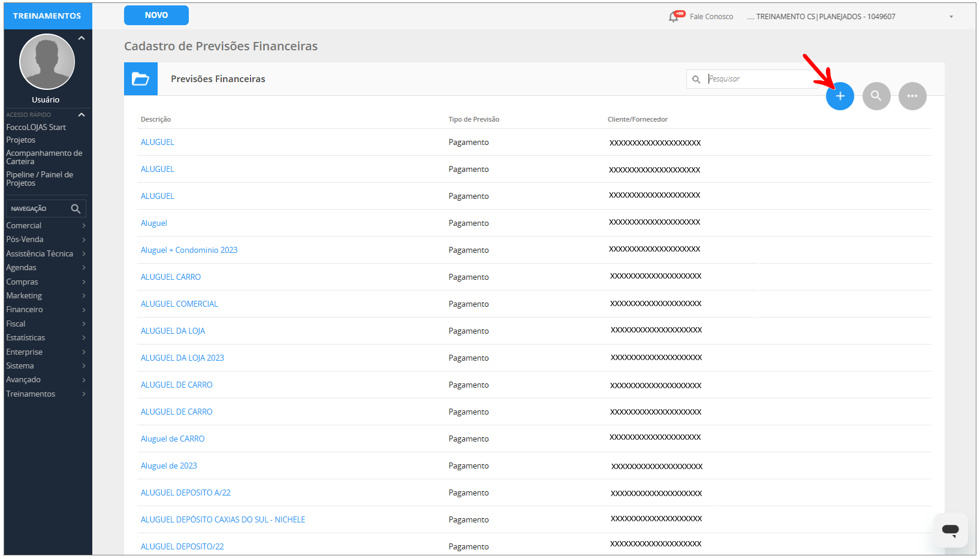The width and height of the screenshot is (980, 559).
Task: Click the gray round search button
Action: (x=876, y=96)
